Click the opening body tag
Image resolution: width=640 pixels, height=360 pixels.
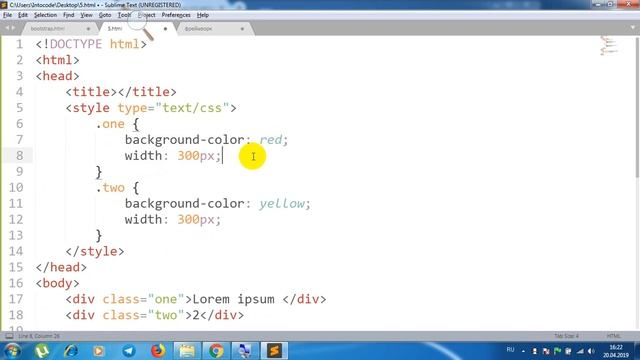tap(57, 283)
